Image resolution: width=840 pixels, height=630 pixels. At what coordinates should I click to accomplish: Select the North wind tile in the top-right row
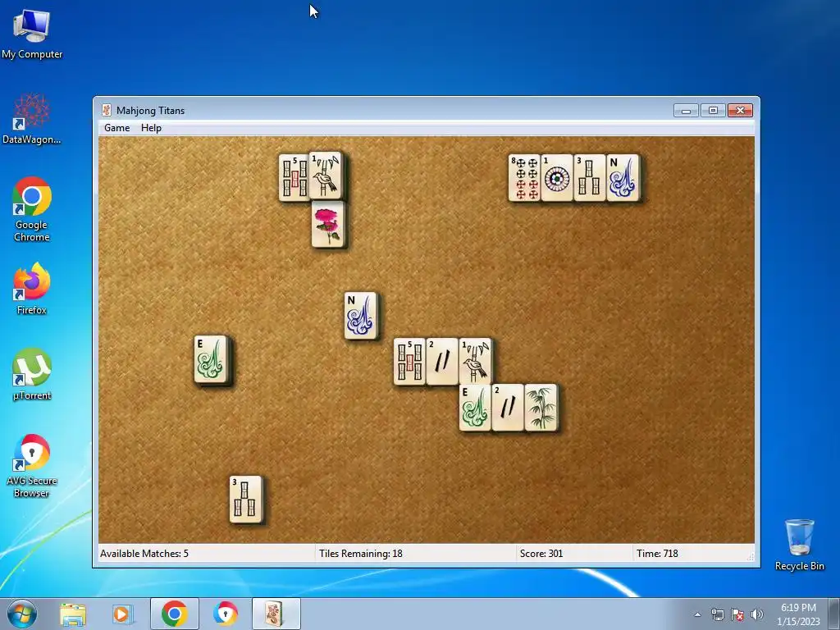tap(623, 178)
